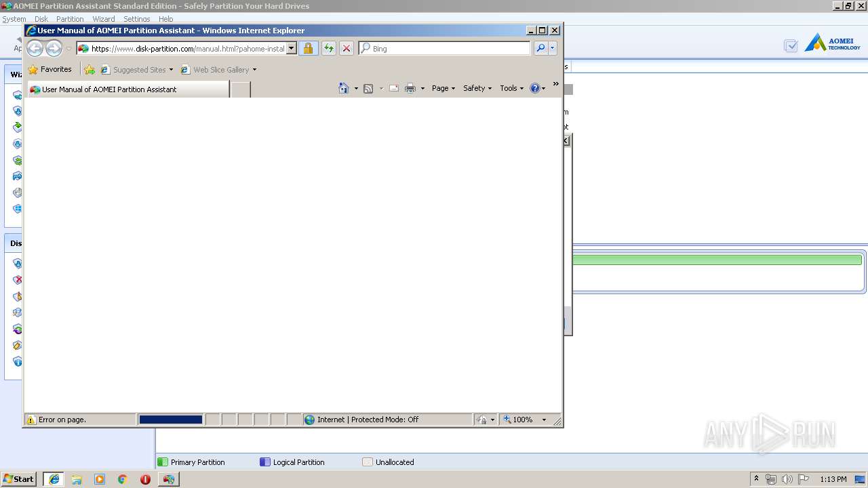Open a new blank IE tab

click(241, 89)
